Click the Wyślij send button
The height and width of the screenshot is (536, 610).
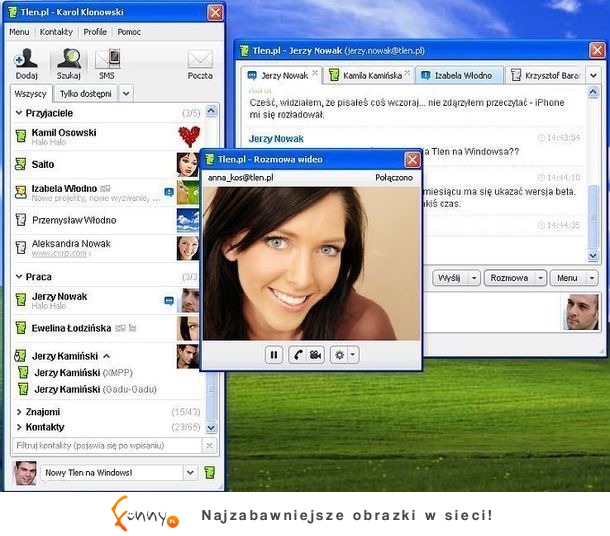click(x=449, y=278)
